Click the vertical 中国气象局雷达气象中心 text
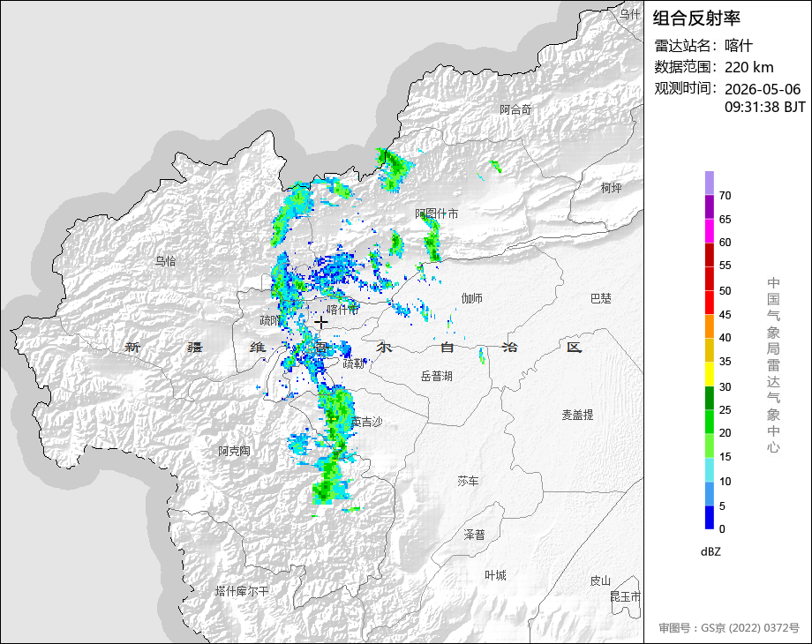 click(773, 365)
